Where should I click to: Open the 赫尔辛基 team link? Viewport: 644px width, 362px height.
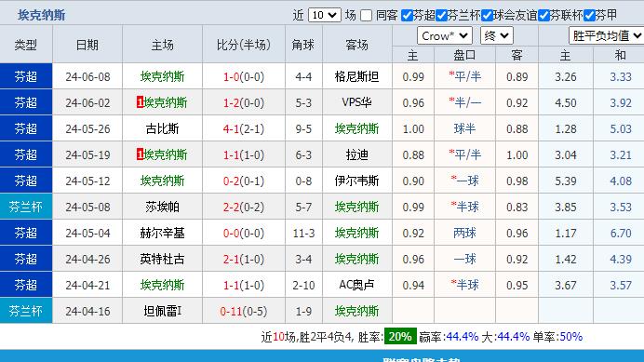[x=162, y=233]
